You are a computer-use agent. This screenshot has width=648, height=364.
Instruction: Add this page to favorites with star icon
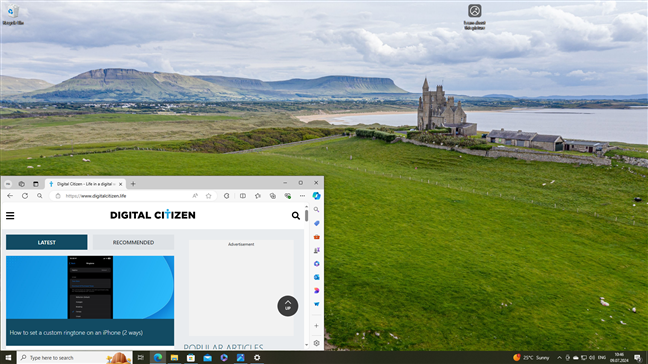pyautogui.click(x=209, y=196)
